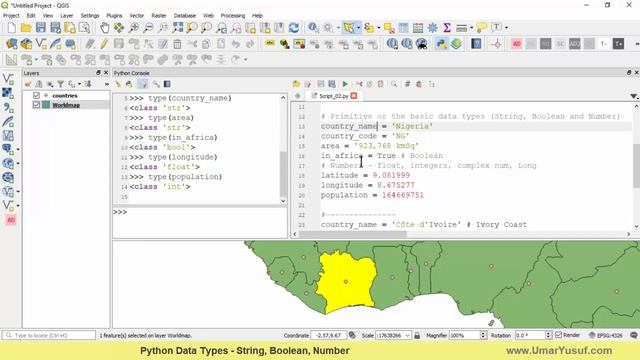Open the Processing Toolbox gear icon

click(x=432, y=28)
